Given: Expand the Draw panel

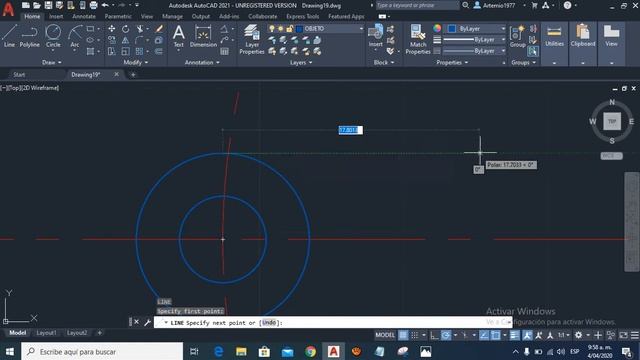Looking at the screenshot, I should point(51,62).
